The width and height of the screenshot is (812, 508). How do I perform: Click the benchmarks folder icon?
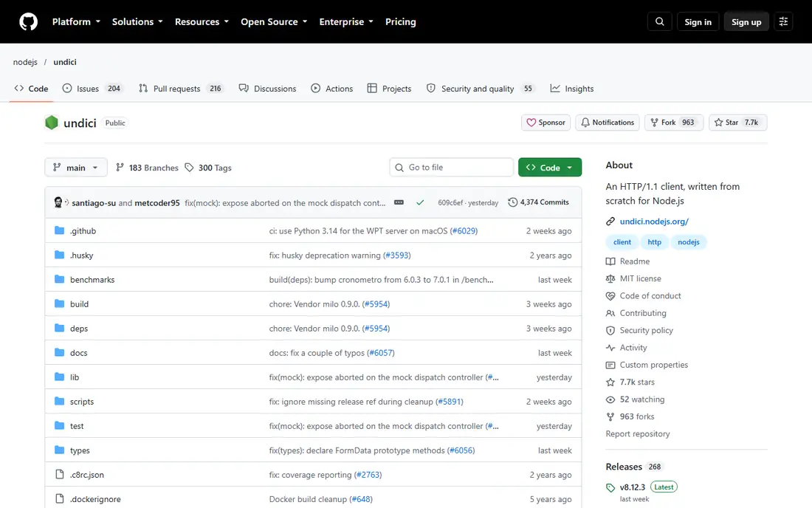click(60, 279)
